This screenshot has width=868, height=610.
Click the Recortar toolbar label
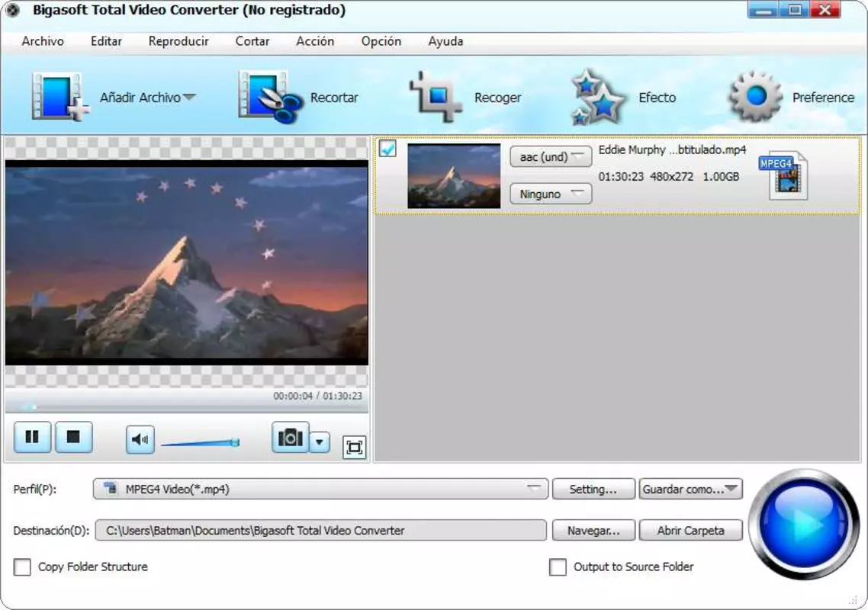click(x=334, y=98)
